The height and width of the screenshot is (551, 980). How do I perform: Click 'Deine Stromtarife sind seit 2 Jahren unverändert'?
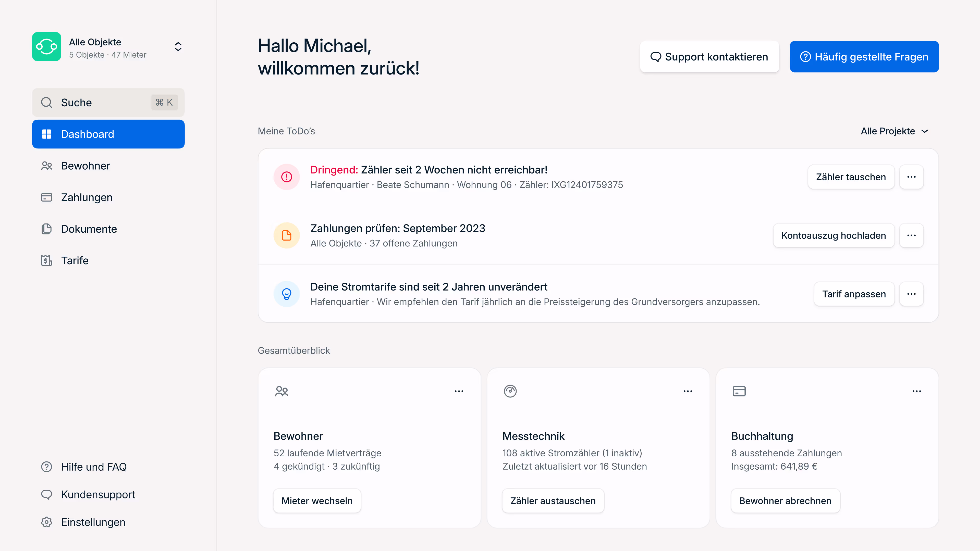coord(429,287)
